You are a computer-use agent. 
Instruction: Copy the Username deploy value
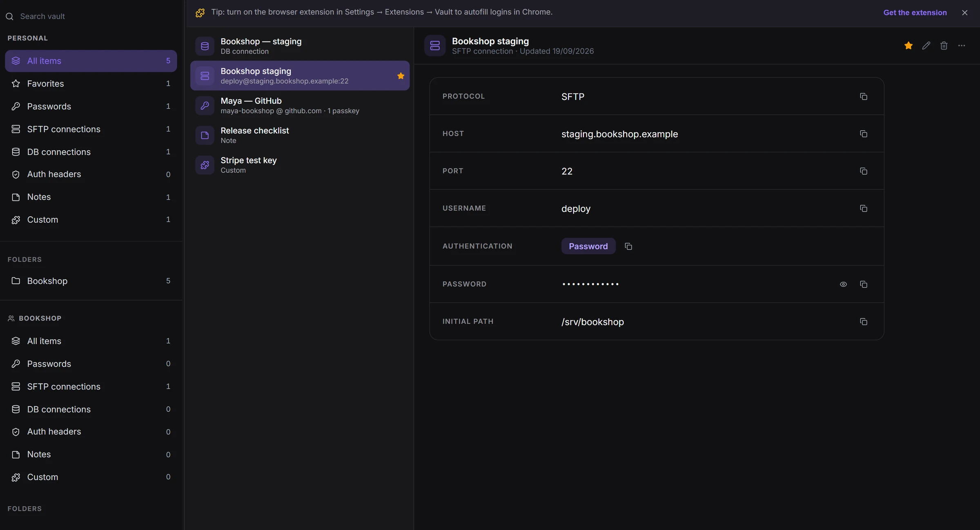tap(863, 208)
